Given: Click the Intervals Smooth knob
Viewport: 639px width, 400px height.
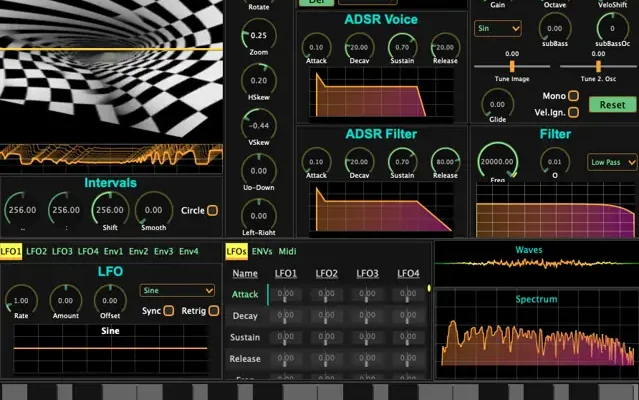Looking at the screenshot, I should tap(153, 210).
